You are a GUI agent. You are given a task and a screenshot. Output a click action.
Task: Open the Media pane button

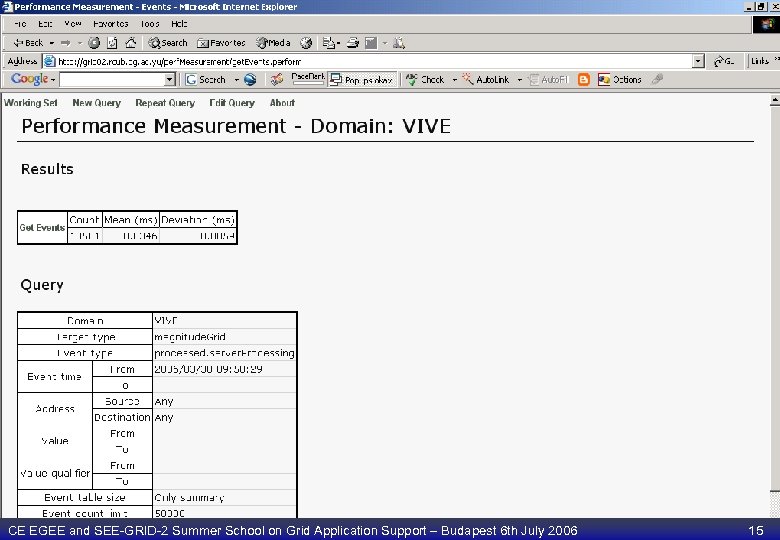[x=273, y=43]
